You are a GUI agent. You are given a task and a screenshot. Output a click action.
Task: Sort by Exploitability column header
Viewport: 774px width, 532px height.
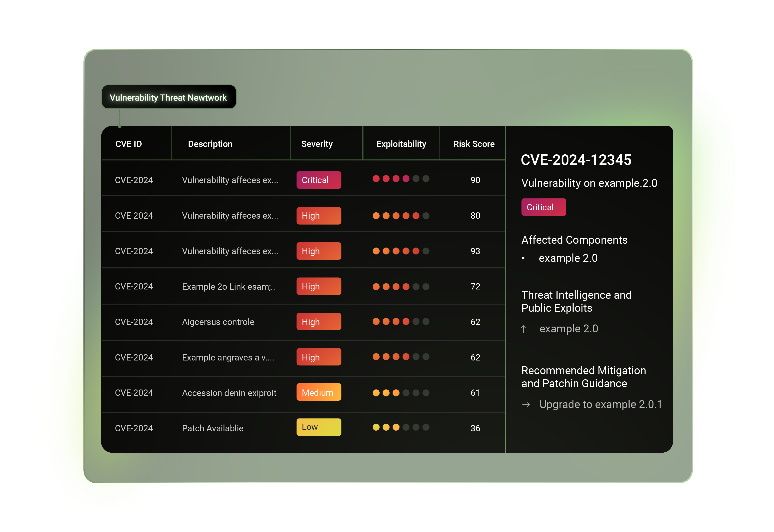tap(401, 144)
